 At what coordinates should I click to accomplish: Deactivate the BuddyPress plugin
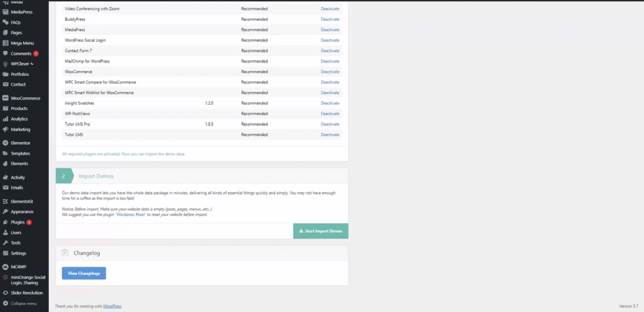point(330,19)
